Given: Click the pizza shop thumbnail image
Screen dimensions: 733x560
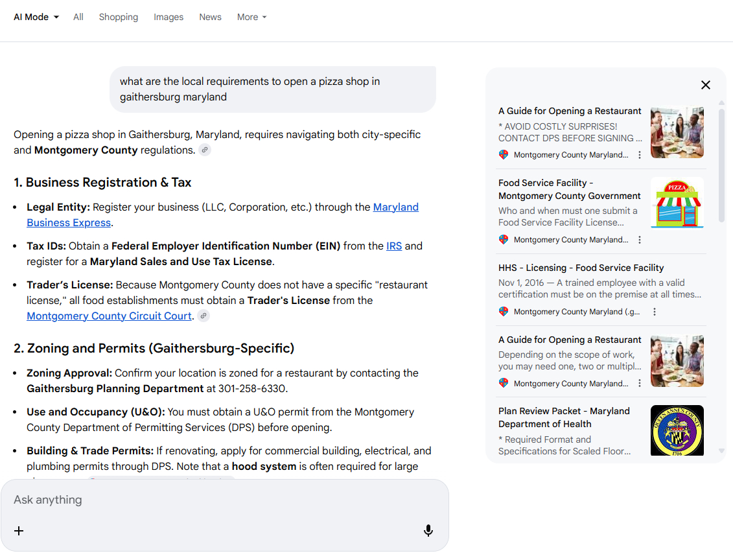Looking at the screenshot, I should (x=677, y=203).
